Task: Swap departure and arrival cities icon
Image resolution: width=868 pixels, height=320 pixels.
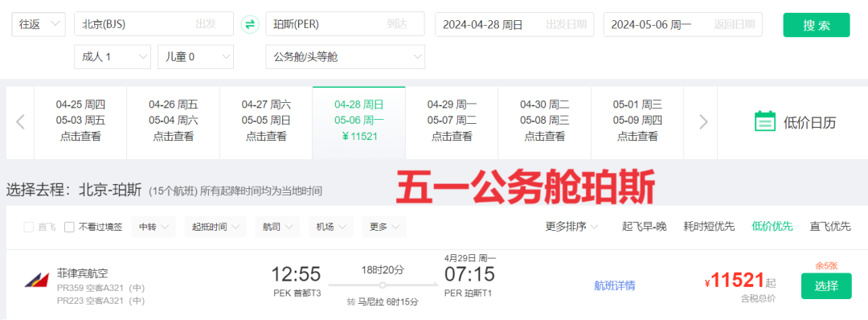Action: 250,24
